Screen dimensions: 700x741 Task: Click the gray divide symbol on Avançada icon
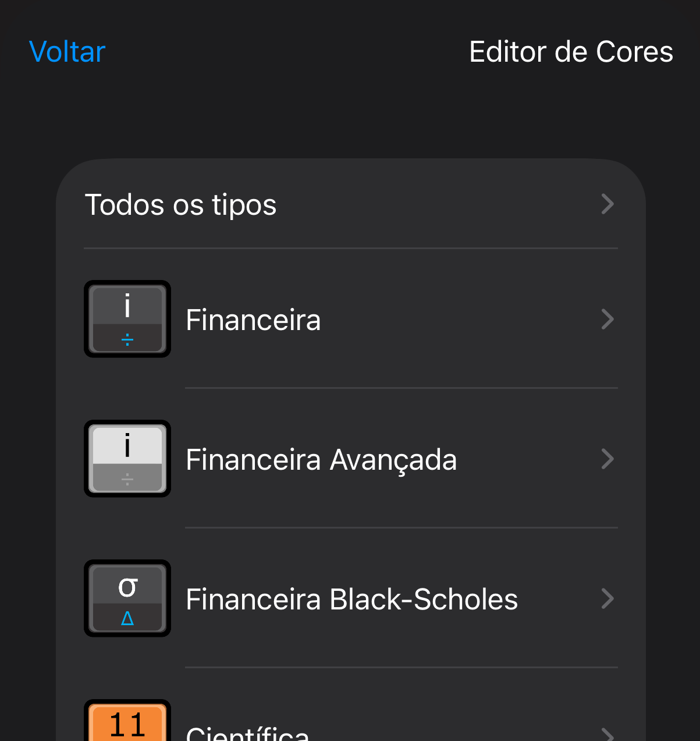point(127,480)
